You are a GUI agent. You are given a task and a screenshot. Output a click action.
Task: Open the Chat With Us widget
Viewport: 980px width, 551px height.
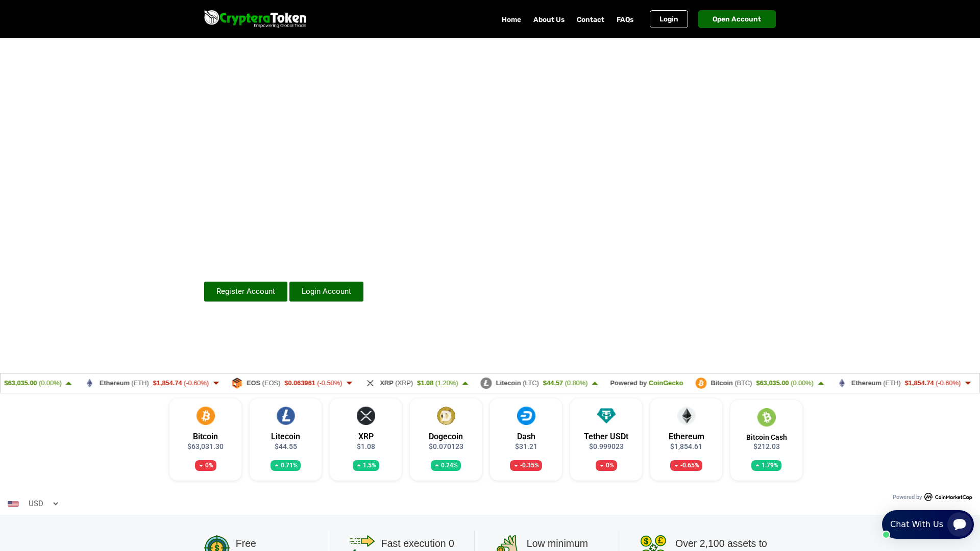[928, 524]
